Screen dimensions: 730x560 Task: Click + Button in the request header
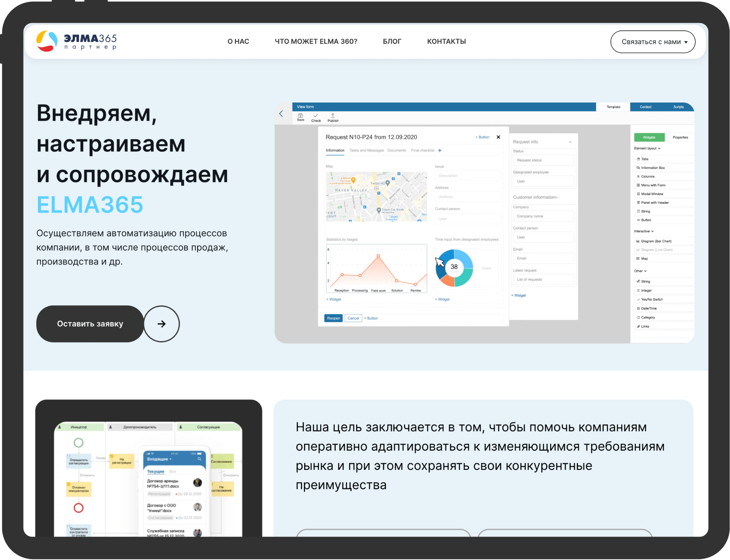[x=483, y=137]
